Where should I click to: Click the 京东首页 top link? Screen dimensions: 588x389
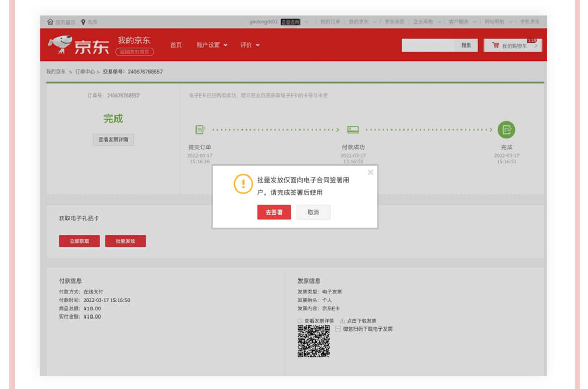tap(65, 22)
